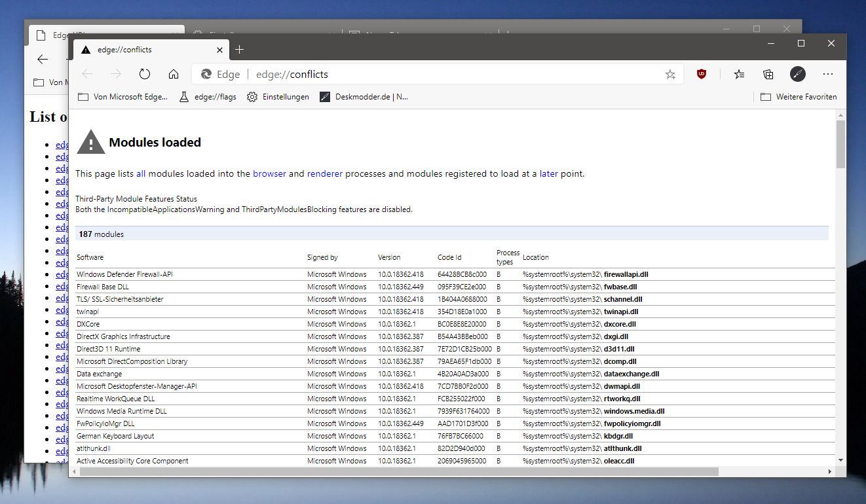
Task: Click Back arrow in background Edge window
Action: [x=43, y=59]
